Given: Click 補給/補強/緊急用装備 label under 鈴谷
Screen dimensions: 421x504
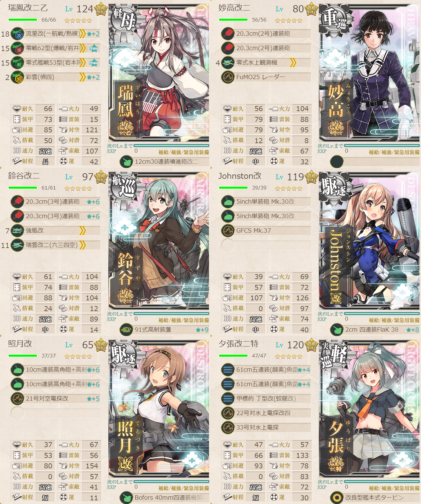Looking at the screenshot, I should pyautogui.click(x=184, y=320).
